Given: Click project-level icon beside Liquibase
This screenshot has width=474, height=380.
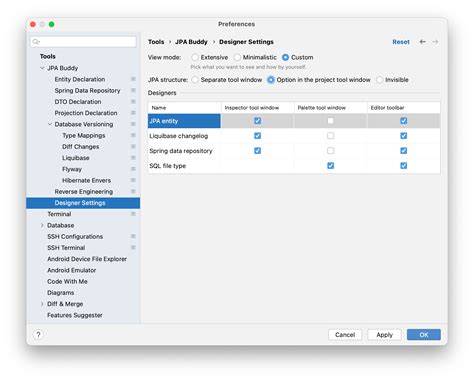Looking at the screenshot, I should tap(133, 158).
